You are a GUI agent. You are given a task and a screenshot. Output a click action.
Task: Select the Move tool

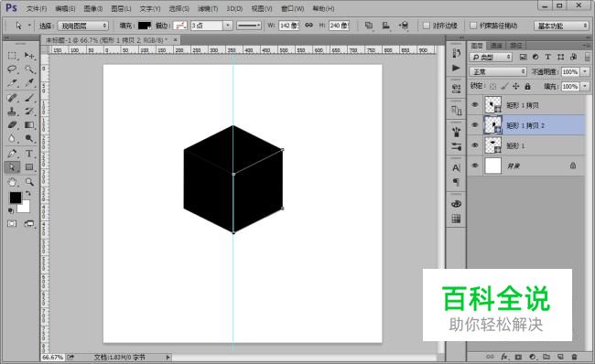pyautogui.click(x=29, y=56)
